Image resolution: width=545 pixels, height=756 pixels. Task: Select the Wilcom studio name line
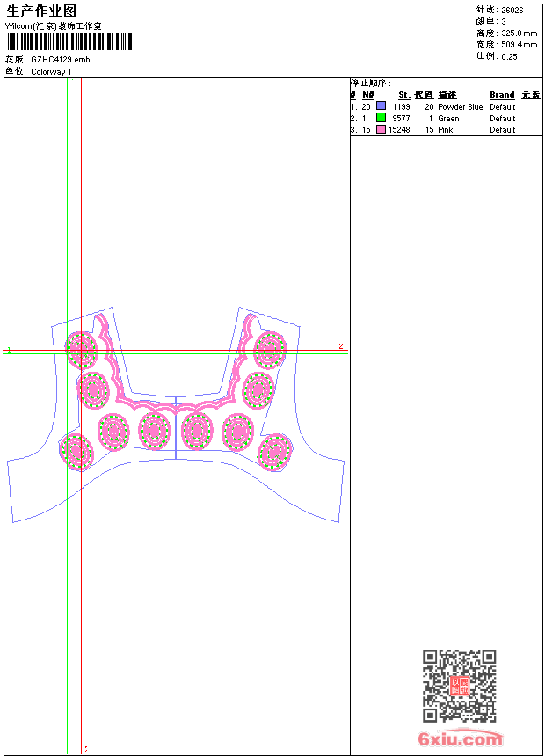pos(54,26)
